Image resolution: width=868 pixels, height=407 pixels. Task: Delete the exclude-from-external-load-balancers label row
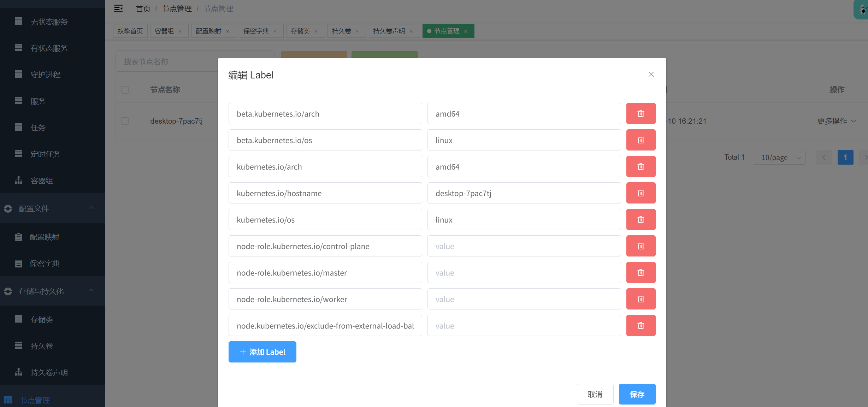click(640, 325)
